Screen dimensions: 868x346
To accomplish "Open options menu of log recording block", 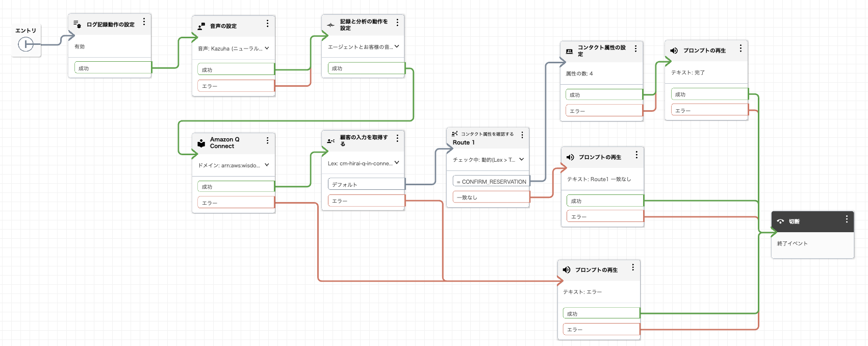I will [x=144, y=21].
